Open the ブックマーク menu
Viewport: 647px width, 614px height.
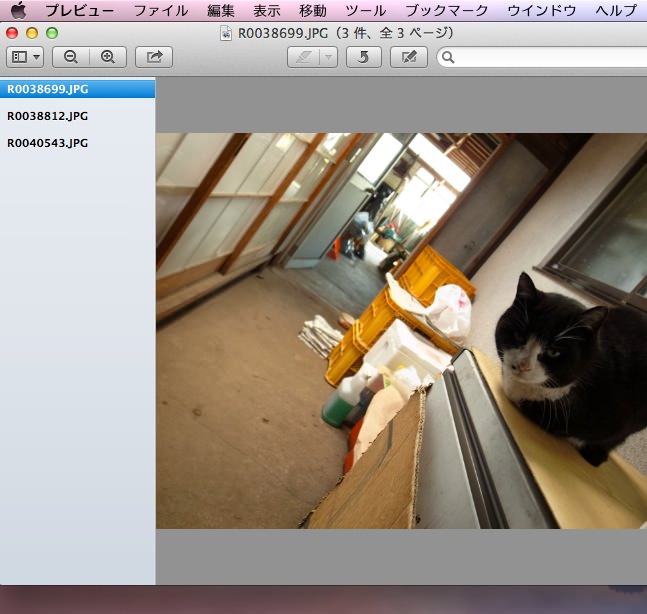(x=447, y=10)
